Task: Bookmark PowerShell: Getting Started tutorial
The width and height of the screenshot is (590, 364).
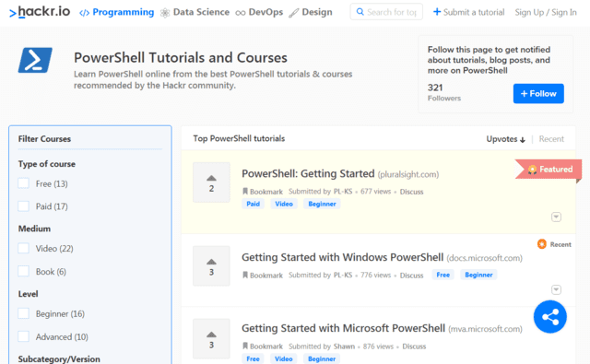Action: 263,192
